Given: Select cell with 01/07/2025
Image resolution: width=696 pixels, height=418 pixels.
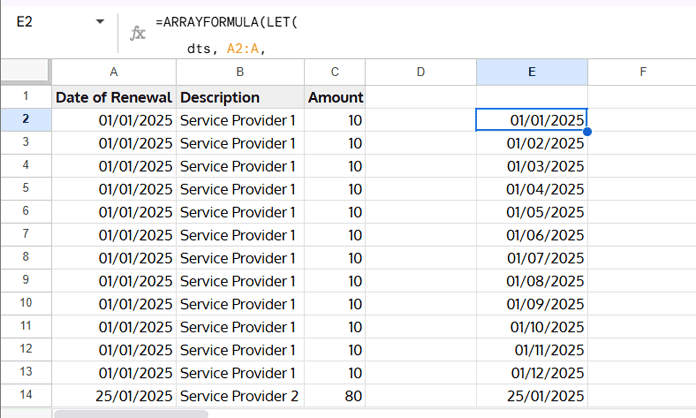Looking at the screenshot, I should point(532,258).
